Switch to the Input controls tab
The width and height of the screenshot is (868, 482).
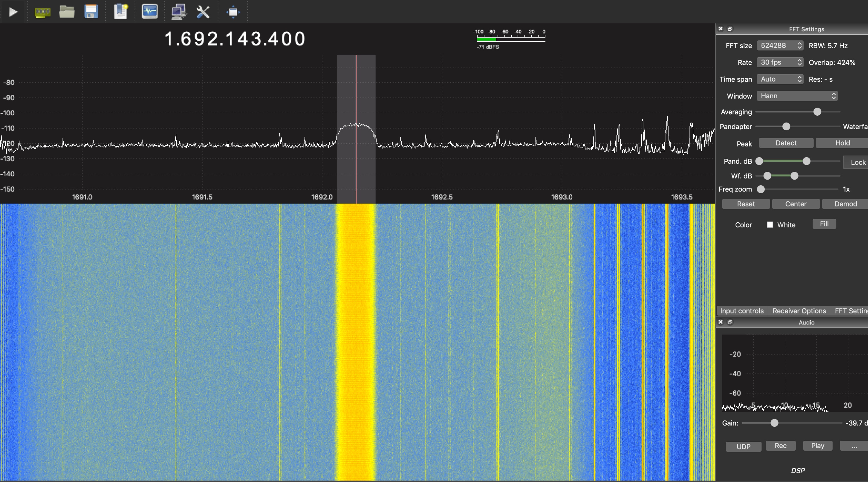pos(742,311)
